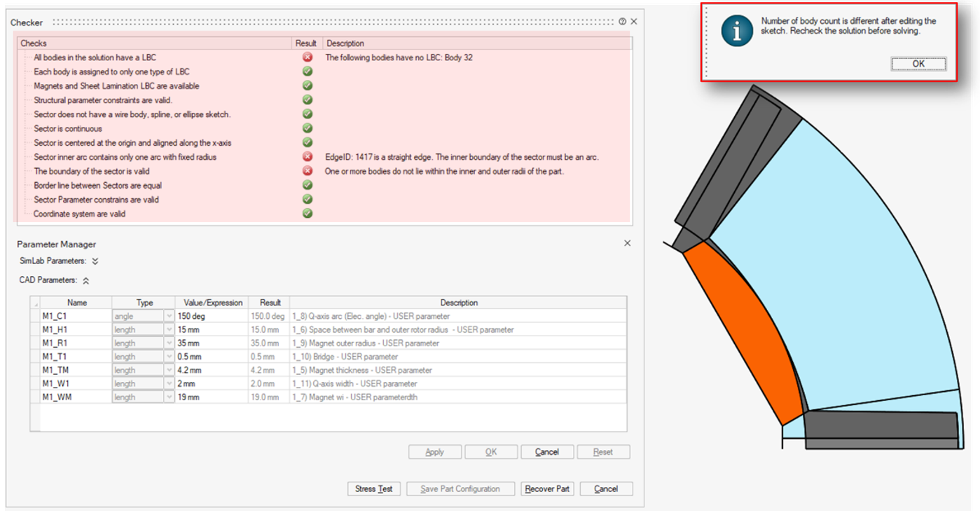The width and height of the screenshot is (980, 513).
Task: Close the Checker panel
Action: (x=633, y=22)
